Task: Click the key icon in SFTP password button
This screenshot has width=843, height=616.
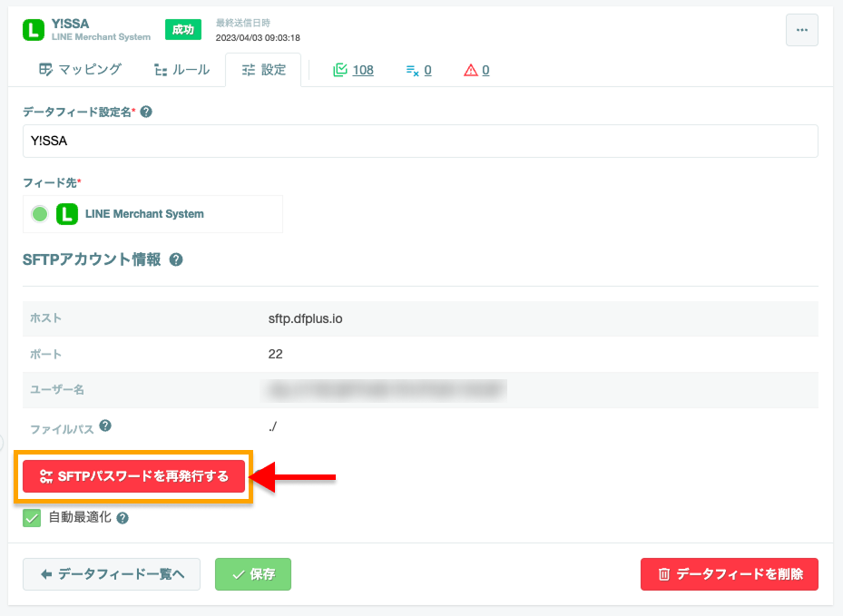Action: [46, 476]
